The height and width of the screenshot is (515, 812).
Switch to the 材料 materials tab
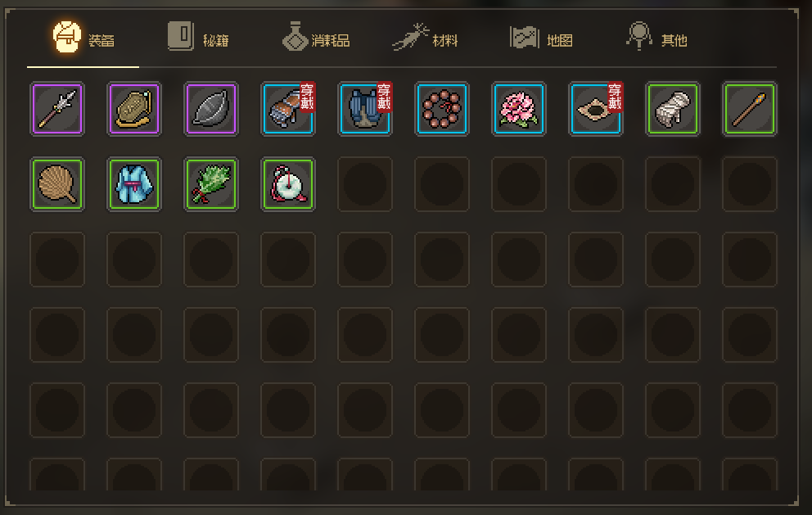pos(425,38)
